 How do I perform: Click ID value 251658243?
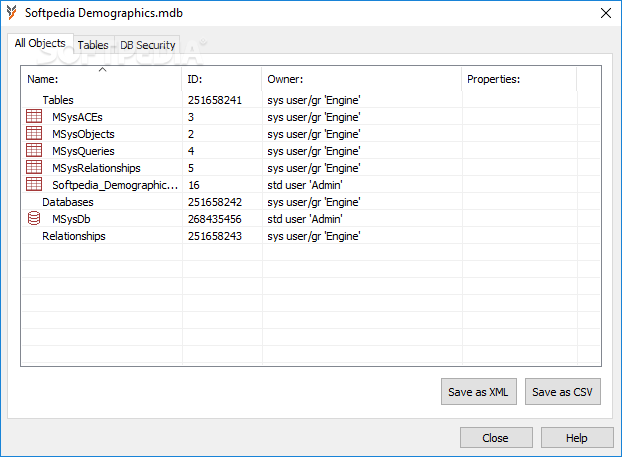pos(215,236)
